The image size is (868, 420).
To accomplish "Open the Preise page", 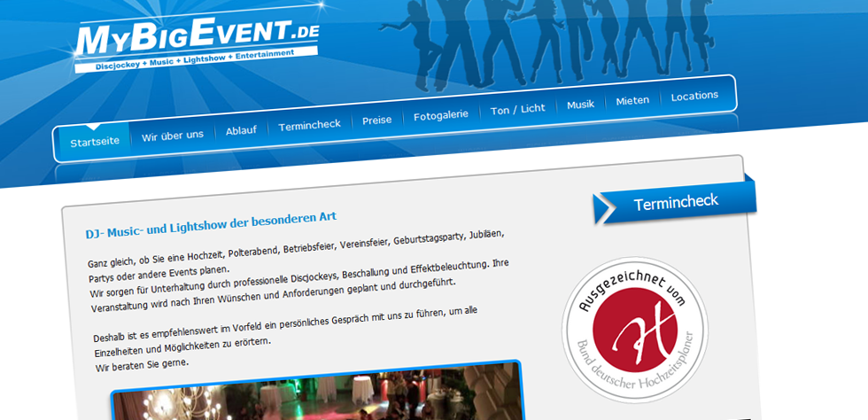I will tap(376, 121).
